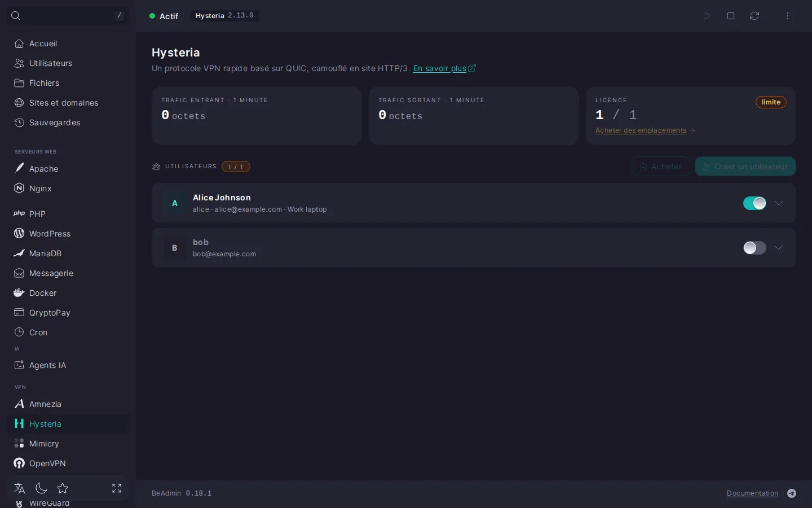
Task: Click the limite license badge
Action: (x=771, y=102)
